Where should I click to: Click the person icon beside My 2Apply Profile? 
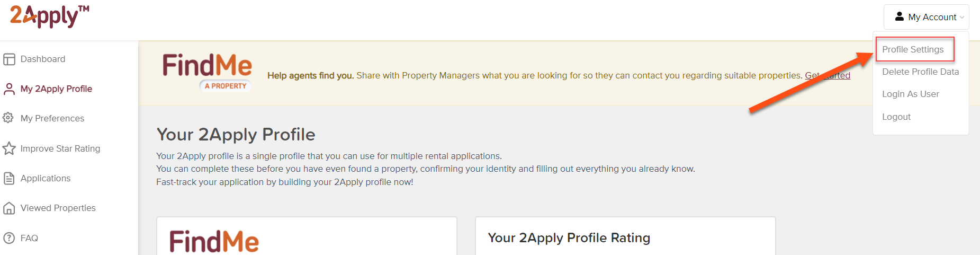pos(9,89)
